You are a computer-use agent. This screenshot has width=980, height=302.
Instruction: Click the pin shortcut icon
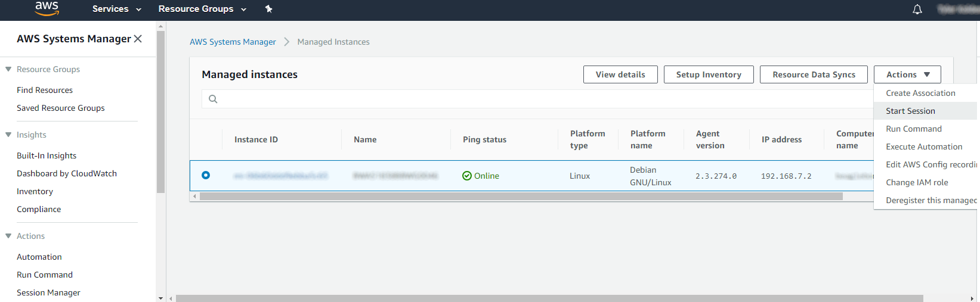(268, 9)
